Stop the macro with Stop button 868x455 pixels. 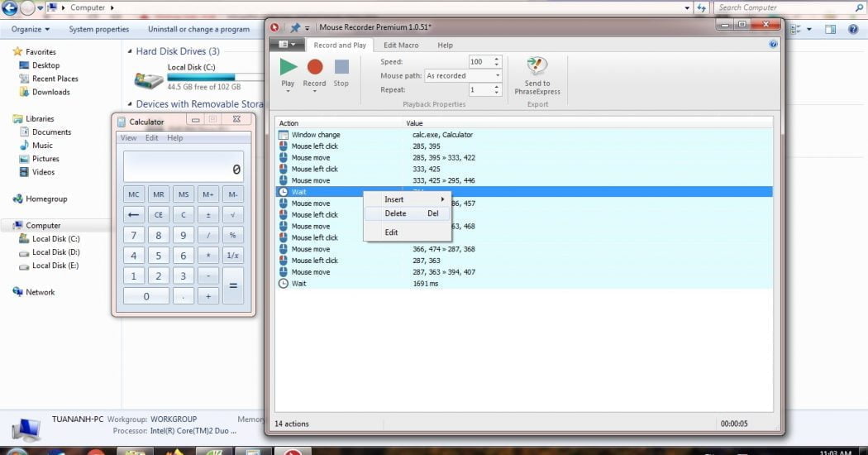(x=341, y=67)
